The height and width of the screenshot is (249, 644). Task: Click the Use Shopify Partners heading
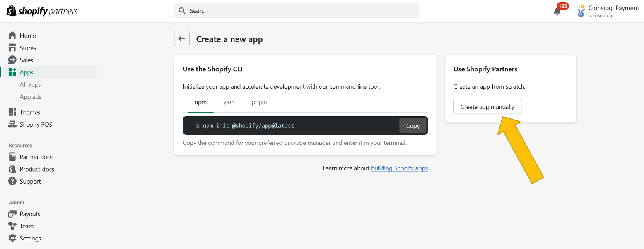[x=485, y=69]
